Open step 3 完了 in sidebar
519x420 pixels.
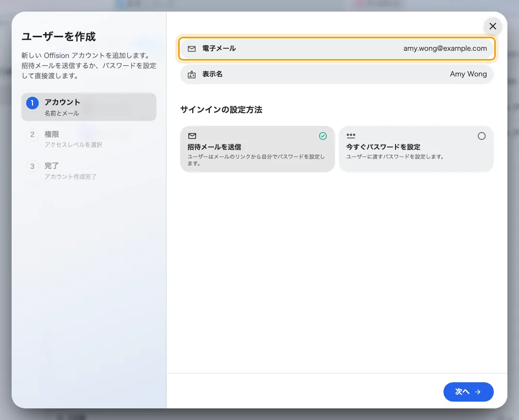coord(89,170)
